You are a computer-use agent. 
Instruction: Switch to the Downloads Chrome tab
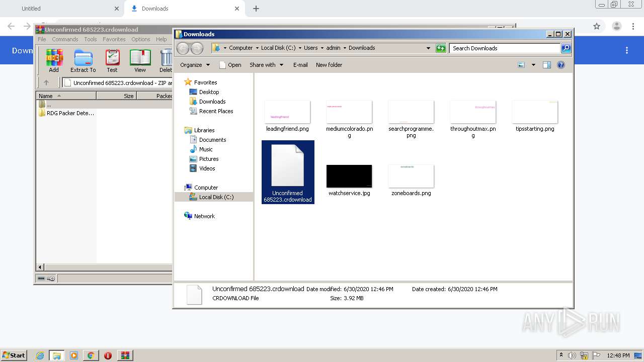[x=185, y=9]
